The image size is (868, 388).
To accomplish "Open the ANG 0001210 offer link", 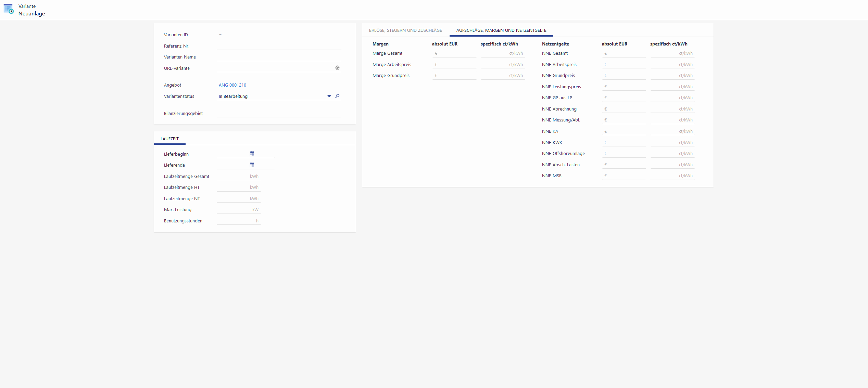I will click(x=232, y=85).
